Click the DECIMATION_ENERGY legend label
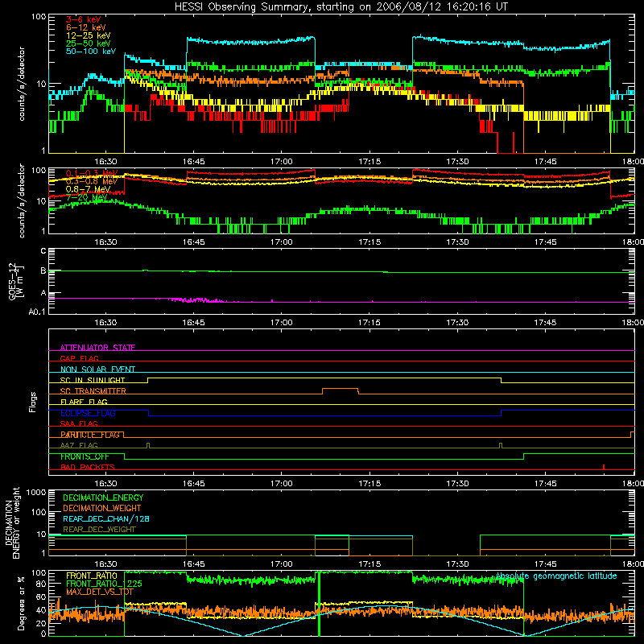The width and height of the screenshot is (644, 644). 103,497
